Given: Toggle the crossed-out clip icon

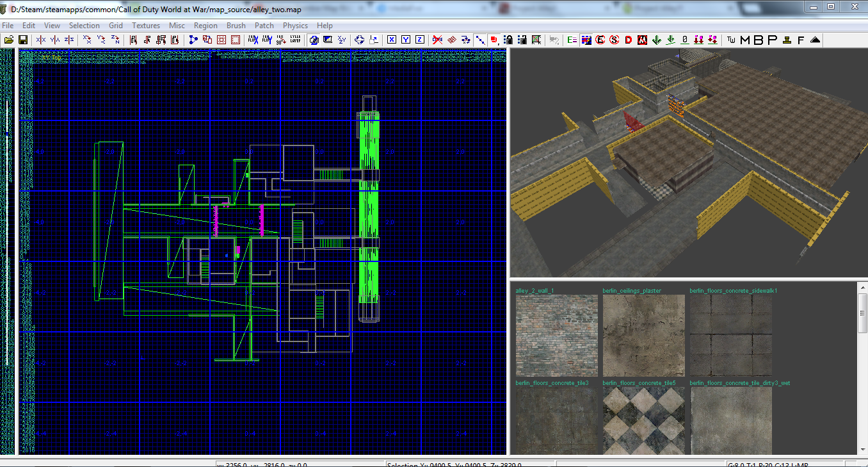Looking at the screenshot, I should (437, 40).
